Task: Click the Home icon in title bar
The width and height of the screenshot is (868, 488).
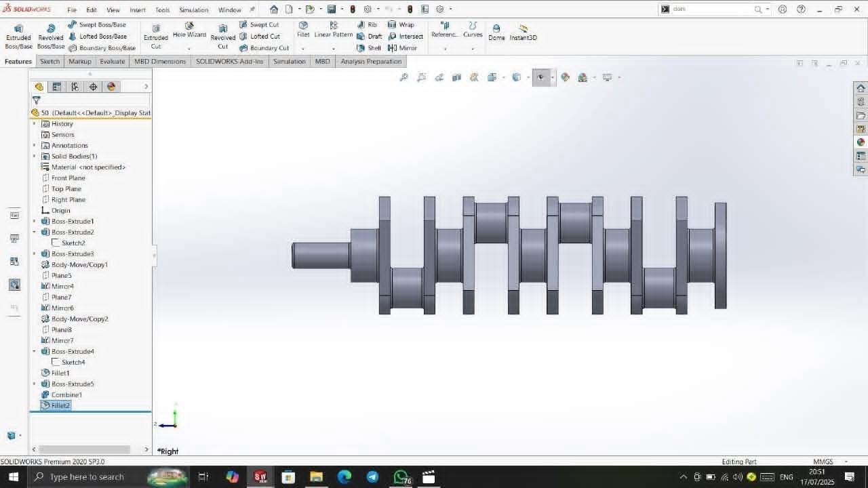Action: 274,9
